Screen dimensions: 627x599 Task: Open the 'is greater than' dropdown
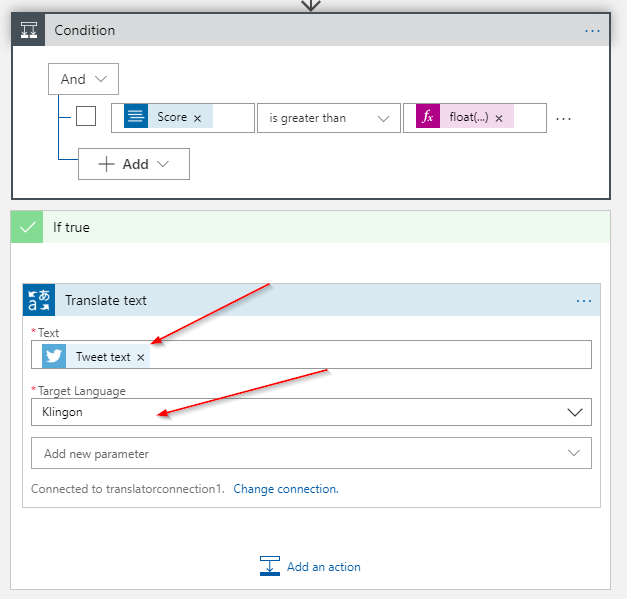tap(327, 118)
